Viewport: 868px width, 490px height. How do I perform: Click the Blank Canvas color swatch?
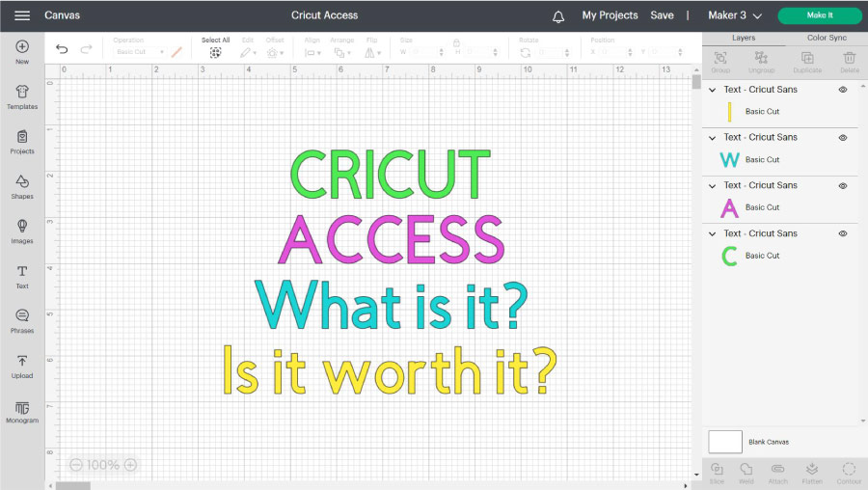click(x=724, y=442)
